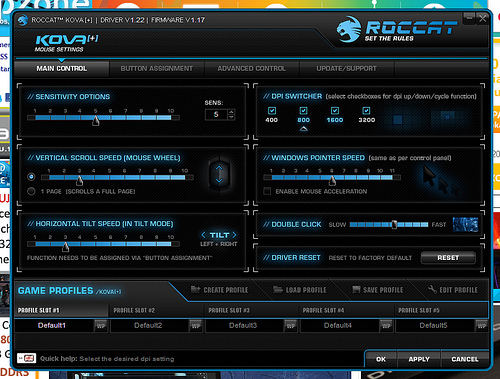Minimize the ROCCAT Kova window

[469, 19]
